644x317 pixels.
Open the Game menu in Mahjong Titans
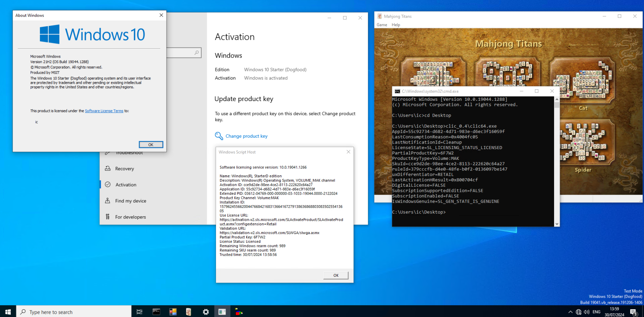click(382, 25)
